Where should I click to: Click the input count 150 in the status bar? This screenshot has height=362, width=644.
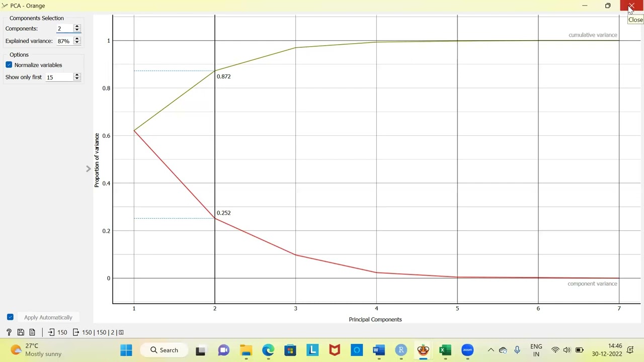pyautogui.click(x=62, y=332)
